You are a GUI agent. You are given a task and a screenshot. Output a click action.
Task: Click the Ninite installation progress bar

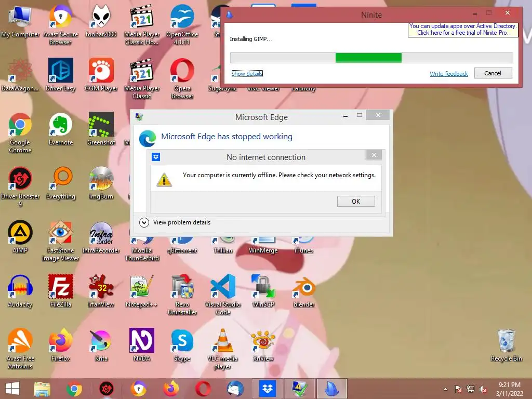tap(371, 58)
